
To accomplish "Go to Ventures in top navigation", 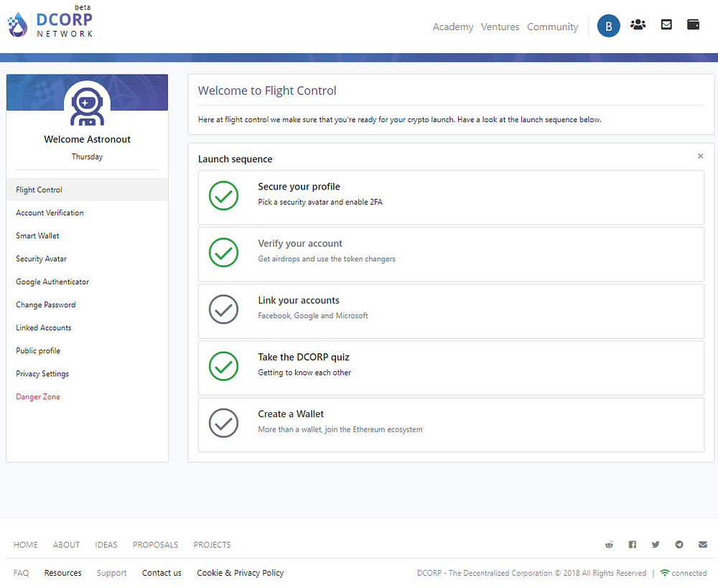I will [x=500, y=27].
